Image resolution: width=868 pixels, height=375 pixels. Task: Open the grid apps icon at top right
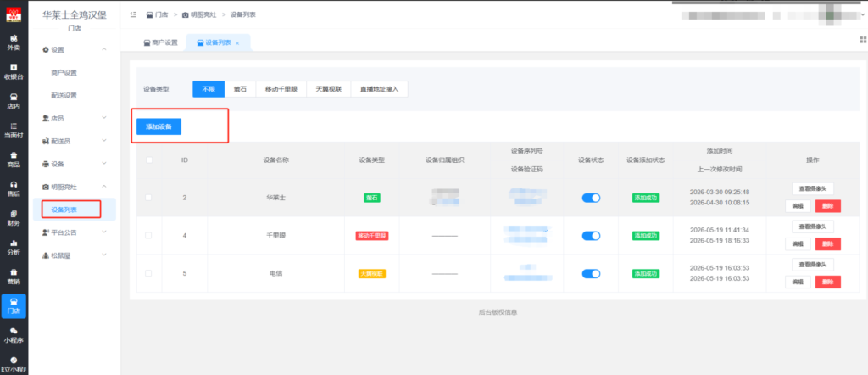click(862, 39)
